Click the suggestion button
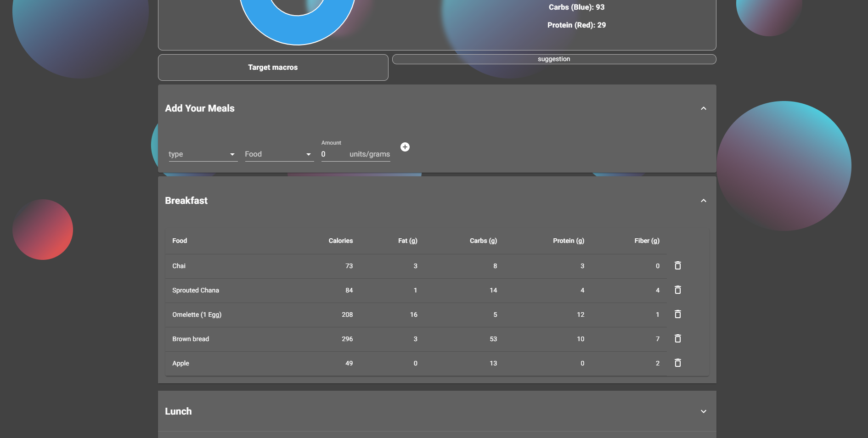The height and width of the screenshot is (438, 868). (x=554, y=59)
